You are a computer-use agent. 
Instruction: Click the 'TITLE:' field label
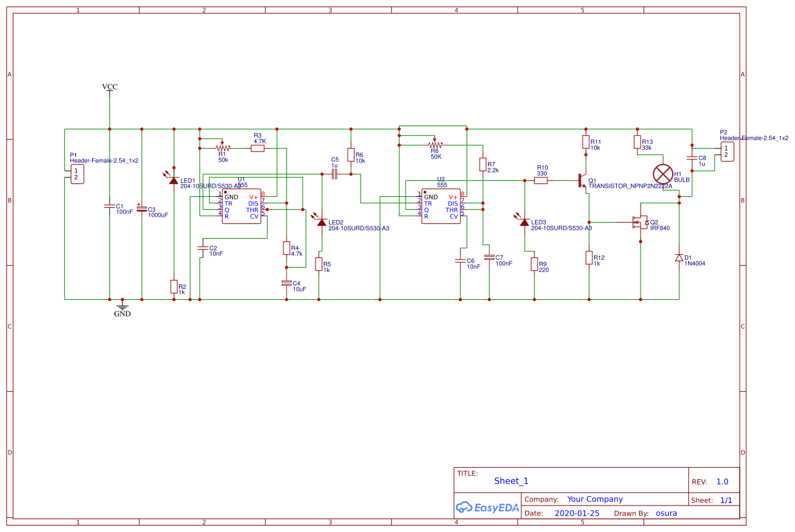pos(467,473)
